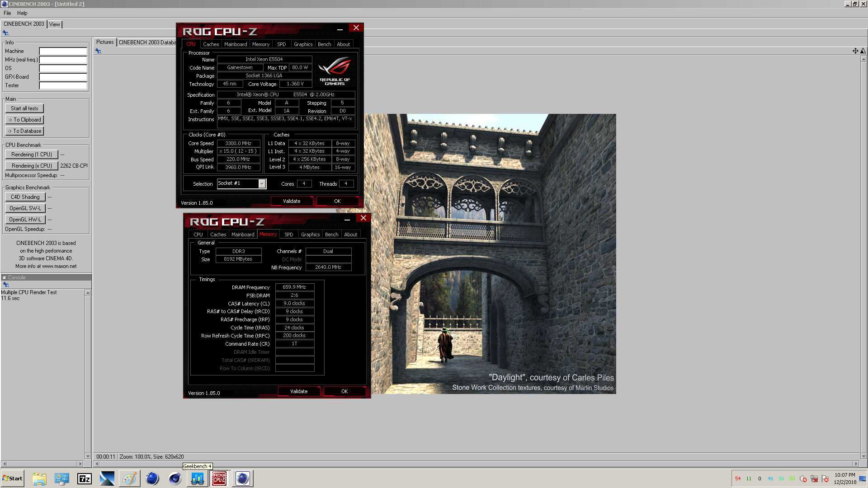Click the GFX-Board input field
868x488 pixels.
pyautogui.click(x=63, y=77)
